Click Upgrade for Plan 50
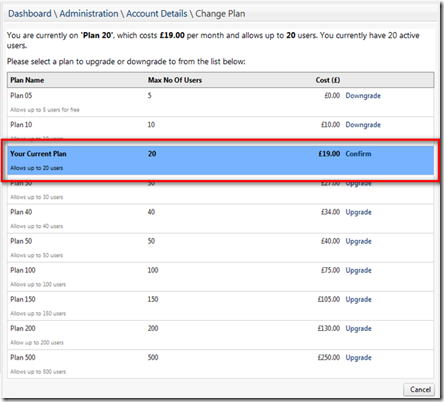Viewport: 444px width, 402px height. tap(358, 241)
